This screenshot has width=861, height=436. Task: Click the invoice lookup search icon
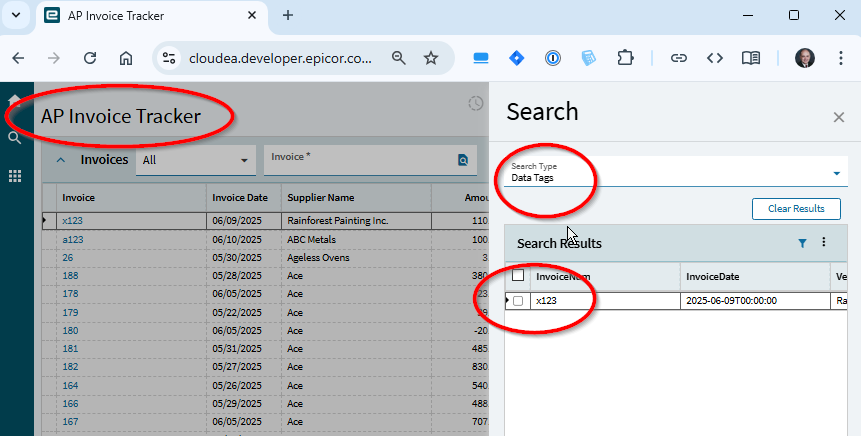click(x=463, y=160)
